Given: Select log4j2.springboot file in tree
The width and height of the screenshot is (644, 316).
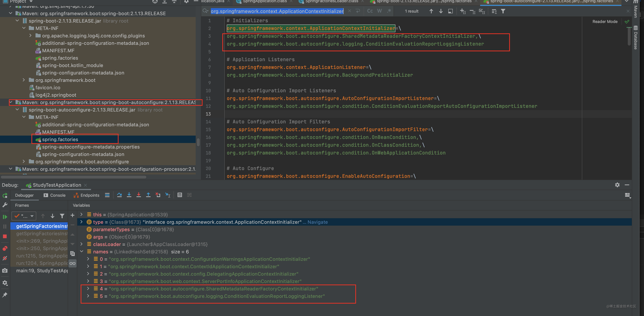Looking at the screenshot, I should click(x=55, y=95).
